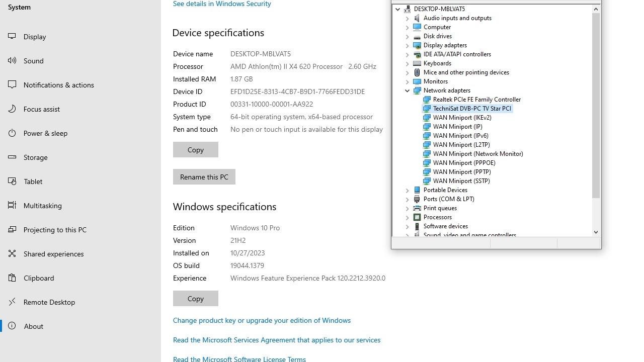The height and width of the screenshot is (362, 644).
Task: Expand the Disk drives category
Action: tap(408, 36)
